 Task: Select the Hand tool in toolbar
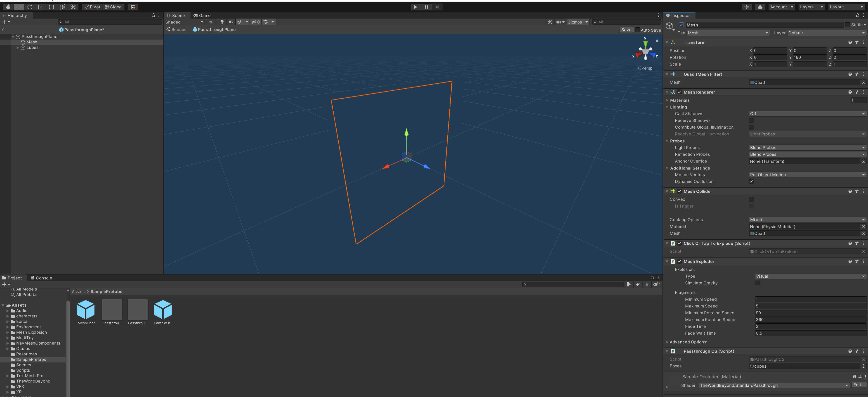[x=8, y=7]
